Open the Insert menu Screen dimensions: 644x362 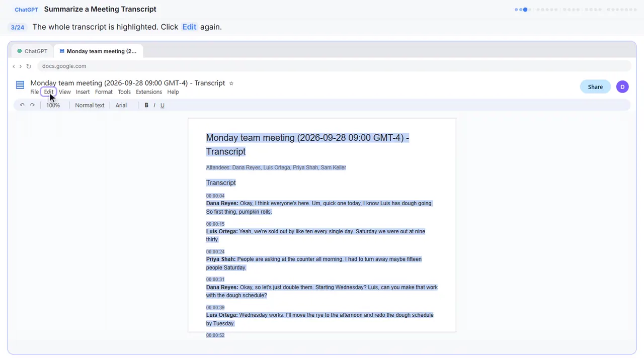[83, 92]
